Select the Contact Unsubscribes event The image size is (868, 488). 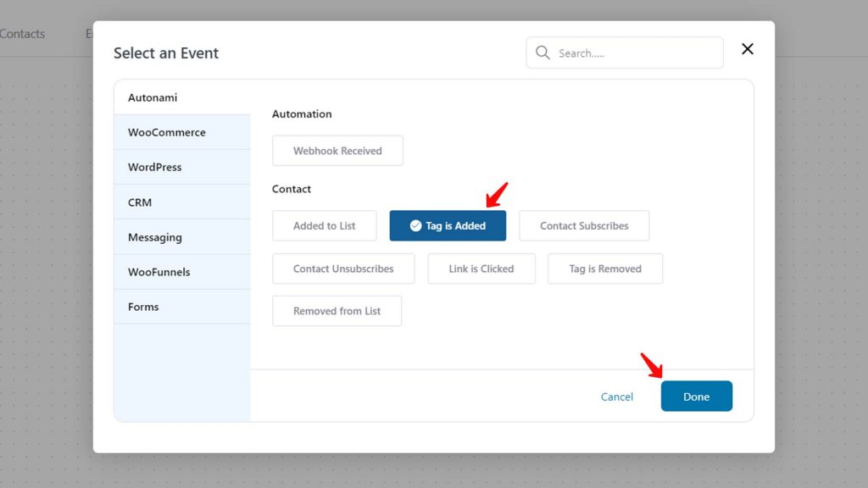pyautogui.click(x=343, y=269)
